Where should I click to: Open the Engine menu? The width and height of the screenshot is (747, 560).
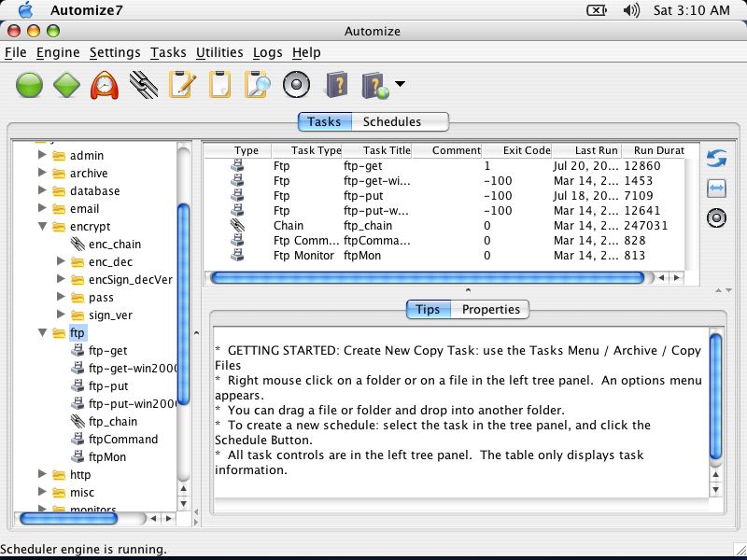tap(58, 52)
